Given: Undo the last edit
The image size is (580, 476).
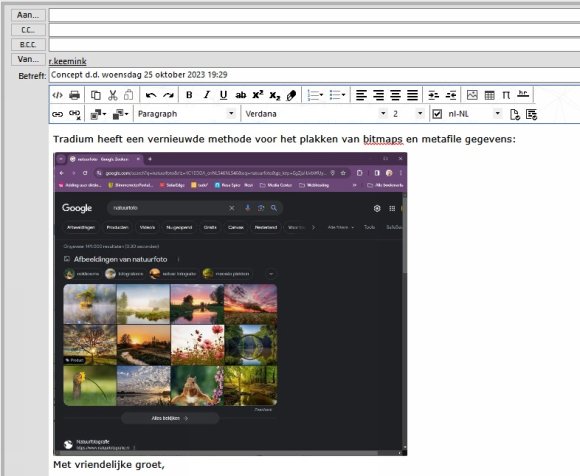Looking at the screenshot, I should click(151, 95).
